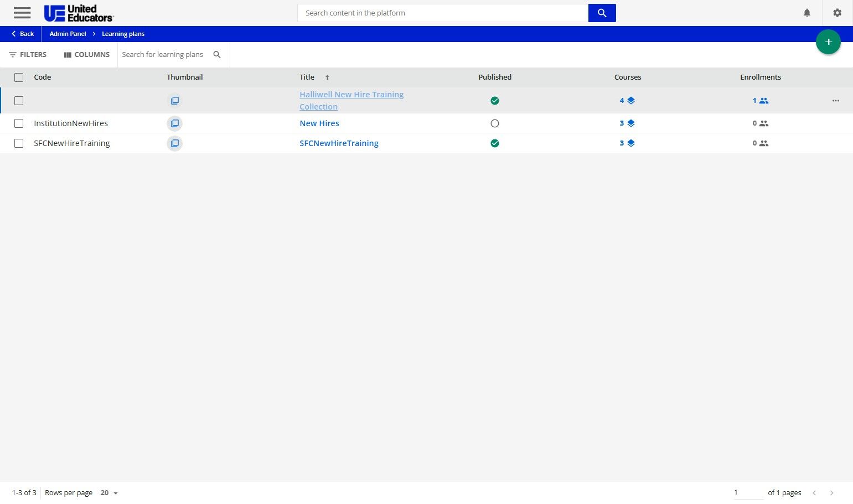Open the New Hires learning plan
The height and width of the screenshot is (504, 853).
click(x=319, y=123)
